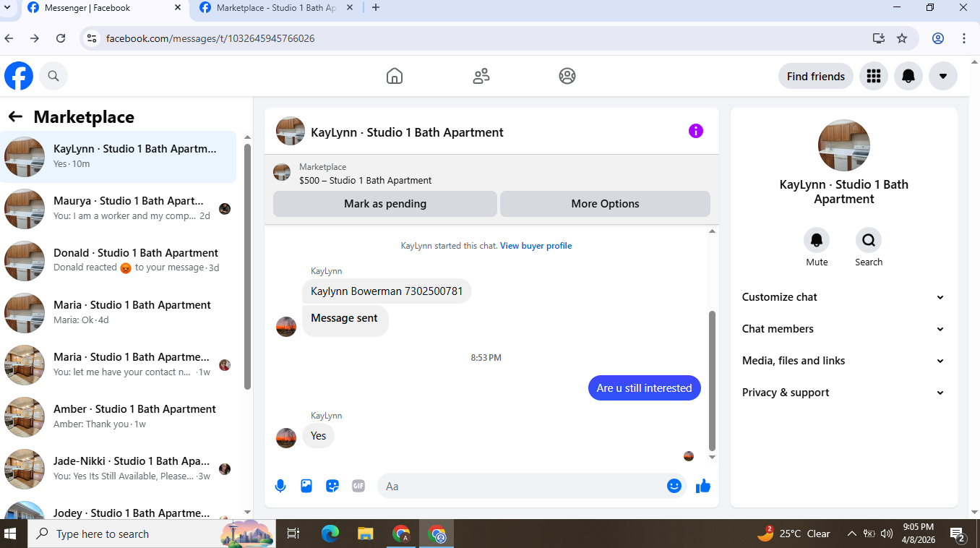
Task: Click the Find friends button
Action: 816,76
